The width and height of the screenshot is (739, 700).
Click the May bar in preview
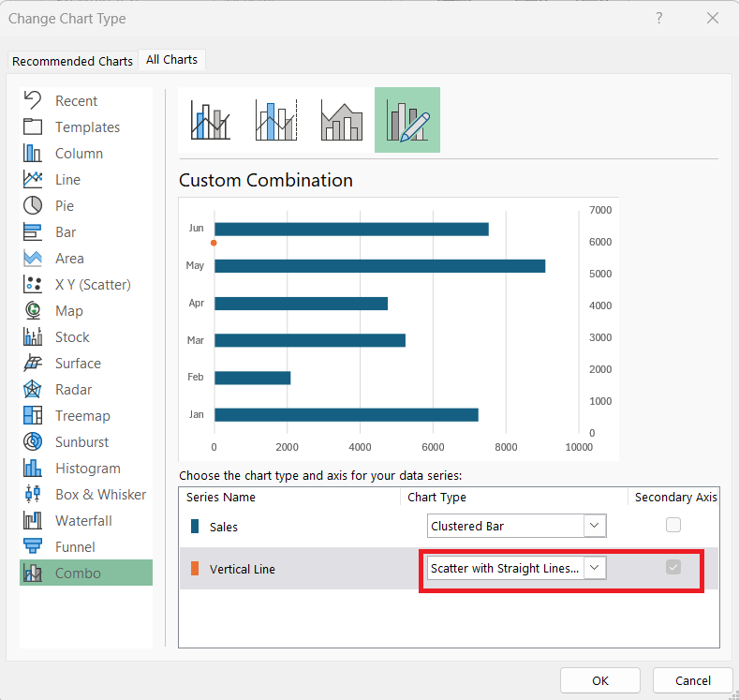[380, 266]
